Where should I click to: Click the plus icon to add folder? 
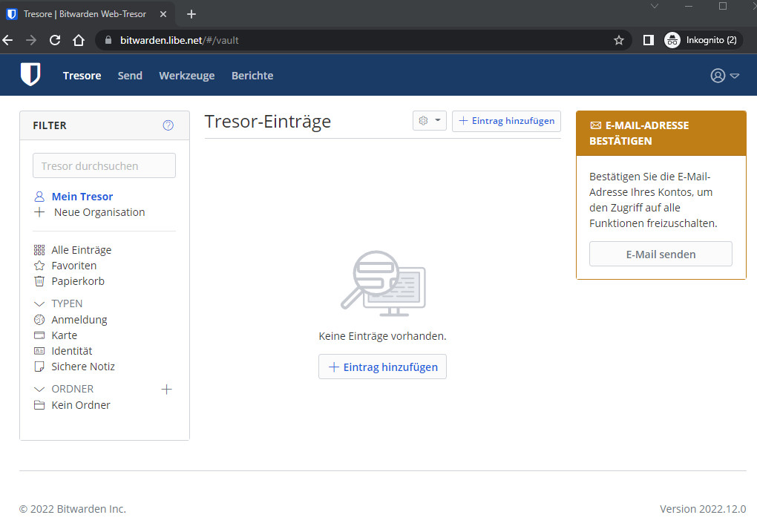[166, 389]
